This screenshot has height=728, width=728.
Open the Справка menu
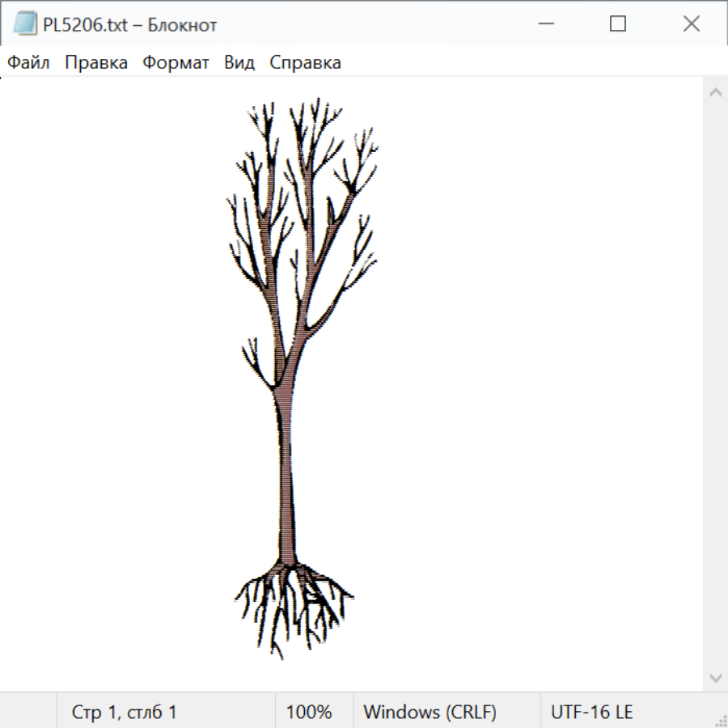click(305, 63)
